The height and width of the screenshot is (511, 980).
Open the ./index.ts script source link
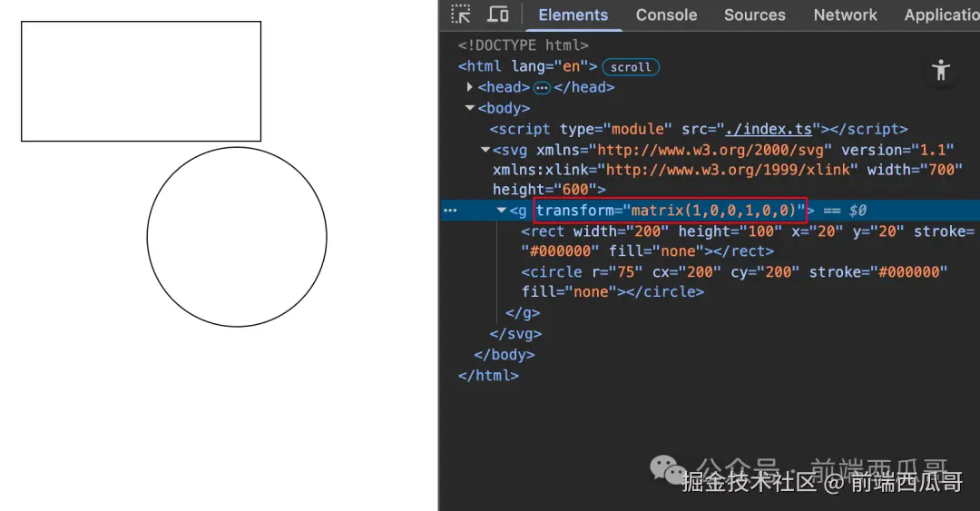point(769,130)
